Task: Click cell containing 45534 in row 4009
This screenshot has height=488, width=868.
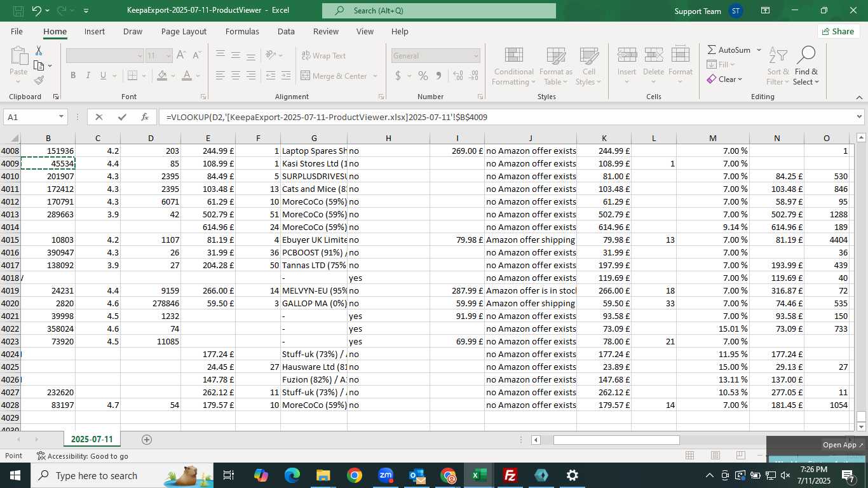Action: coord(48,163)
